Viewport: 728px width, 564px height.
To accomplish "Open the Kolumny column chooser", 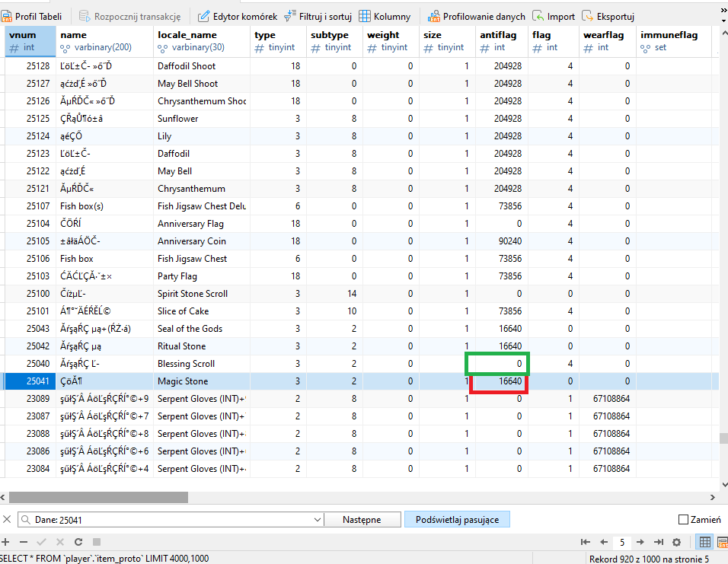I will point(385,16).
